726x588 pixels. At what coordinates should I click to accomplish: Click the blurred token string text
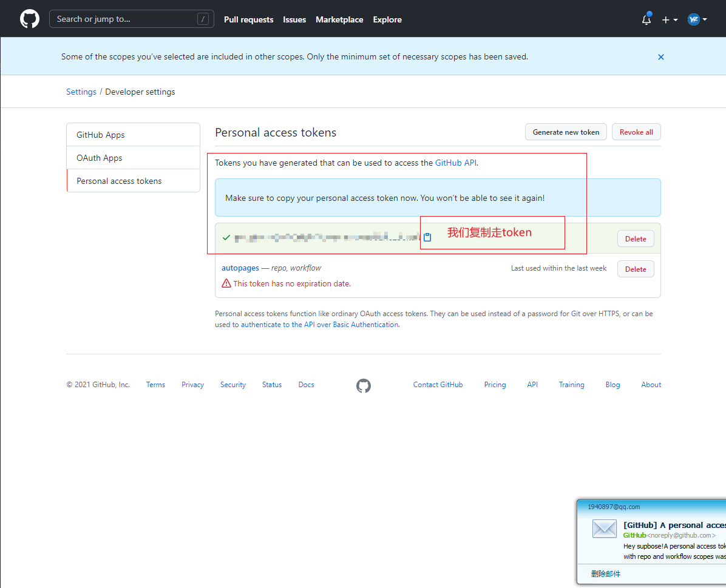327,237
